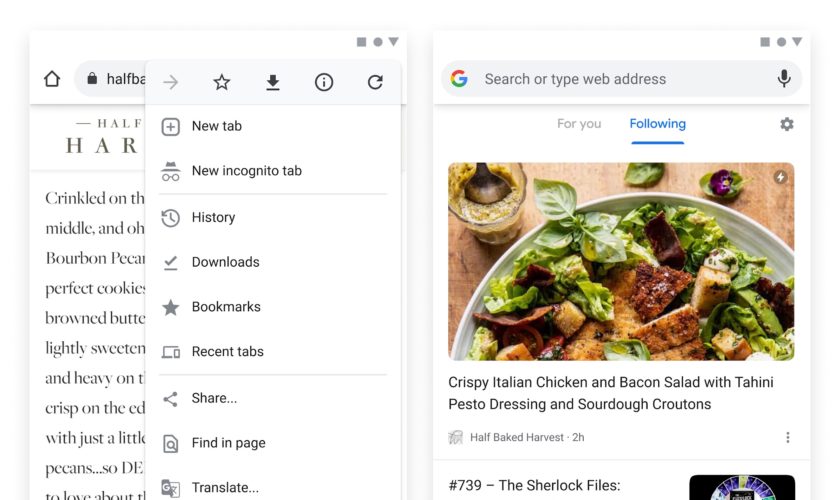This screenshot has width=840, height=500.
Task: Click the Translate icon
Action: [170, 488]
